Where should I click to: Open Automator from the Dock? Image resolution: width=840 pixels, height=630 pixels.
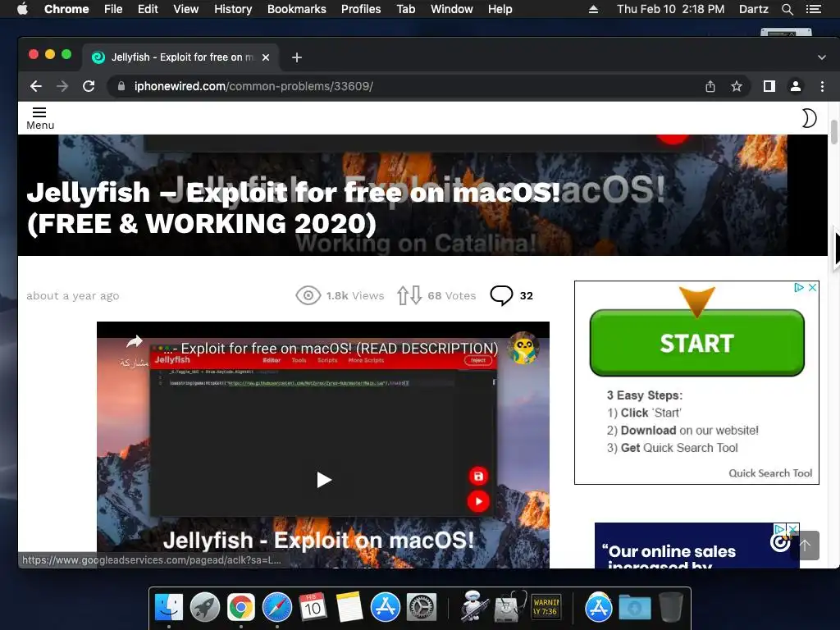[x=474, y=606]
